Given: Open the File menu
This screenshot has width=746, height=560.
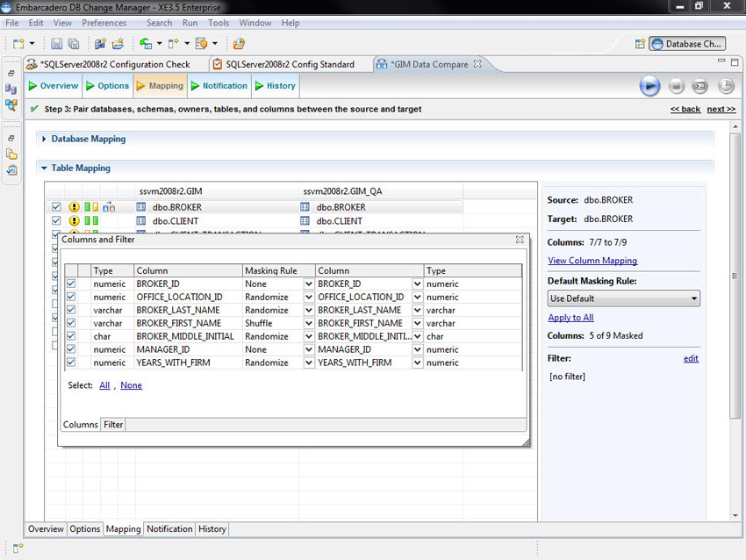Looking at the screenshot, I should [x=12, y=23].
